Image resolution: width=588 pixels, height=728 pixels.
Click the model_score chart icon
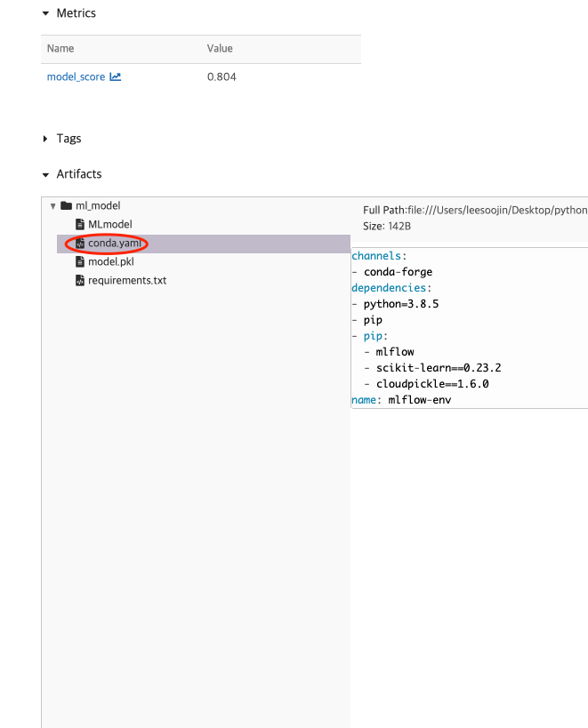(115, 77)
